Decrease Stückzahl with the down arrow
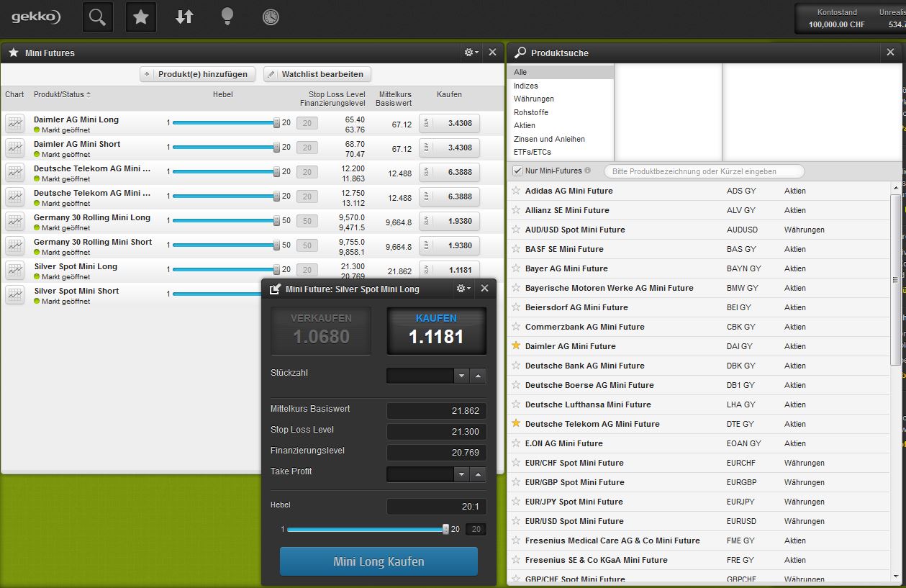This screenshot has height=588, width=906. click(461, 376)
